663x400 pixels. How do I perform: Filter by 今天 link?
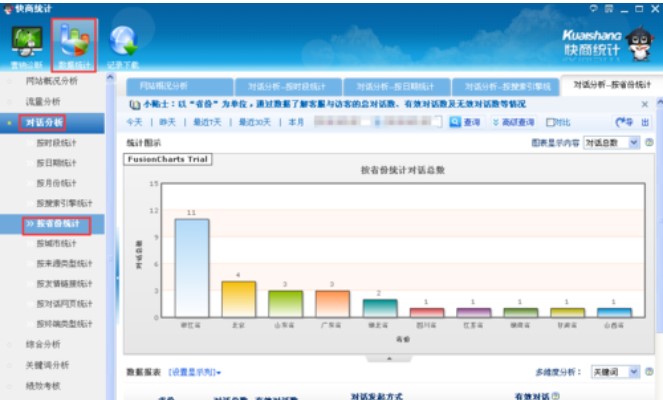coord(134,122)
